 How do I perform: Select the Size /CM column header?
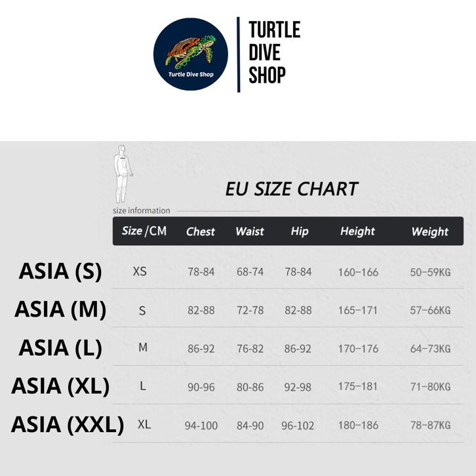click(x=144, y=231)
